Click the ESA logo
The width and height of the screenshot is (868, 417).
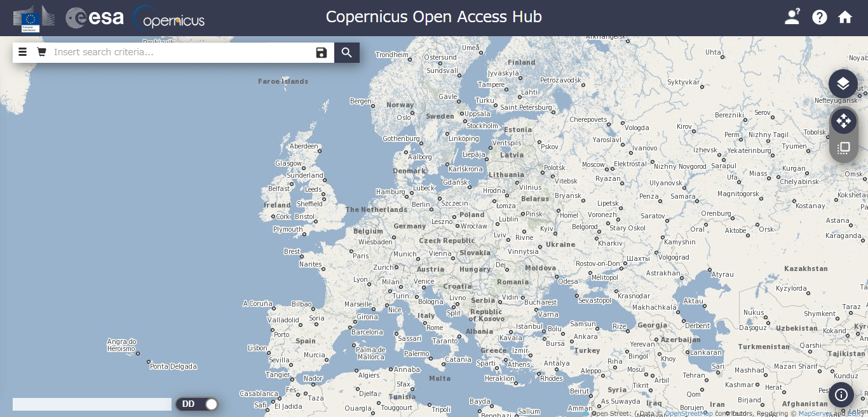point(95,18)
